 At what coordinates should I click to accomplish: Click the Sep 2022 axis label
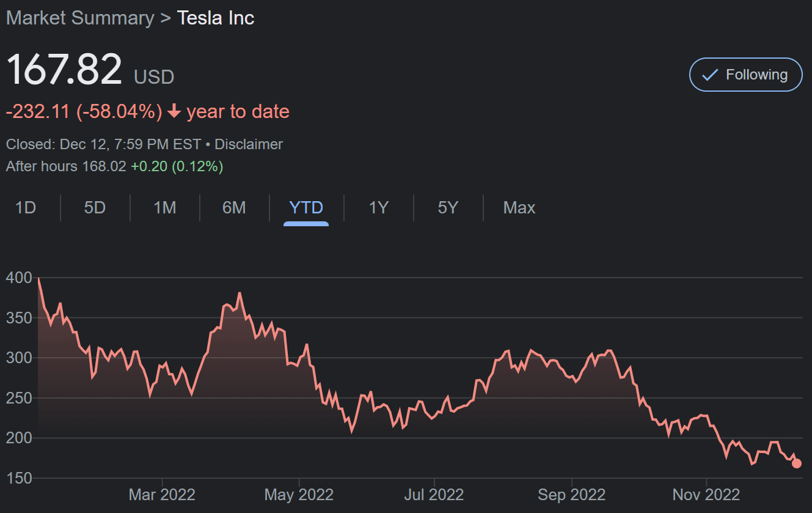coord(571,494)
